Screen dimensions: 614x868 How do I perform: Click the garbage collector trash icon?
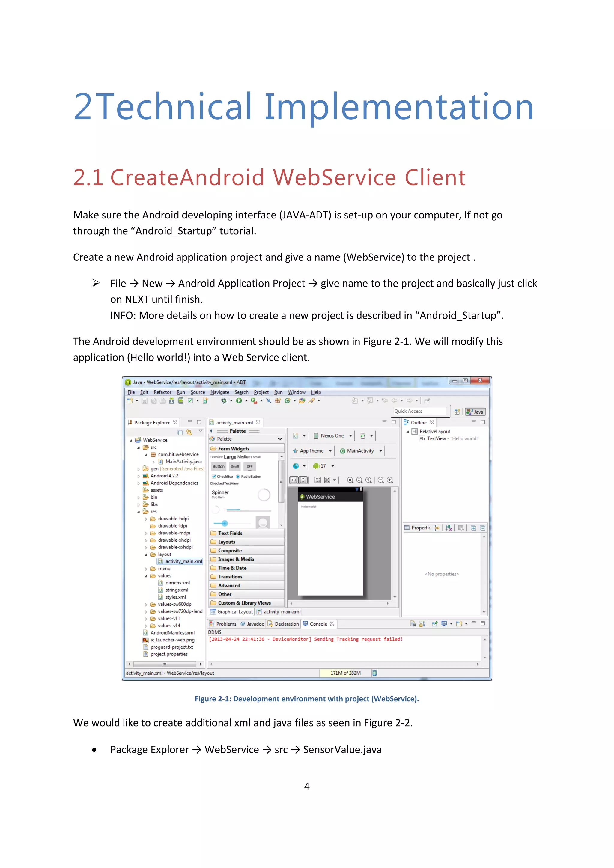click(x=374, y=673)
